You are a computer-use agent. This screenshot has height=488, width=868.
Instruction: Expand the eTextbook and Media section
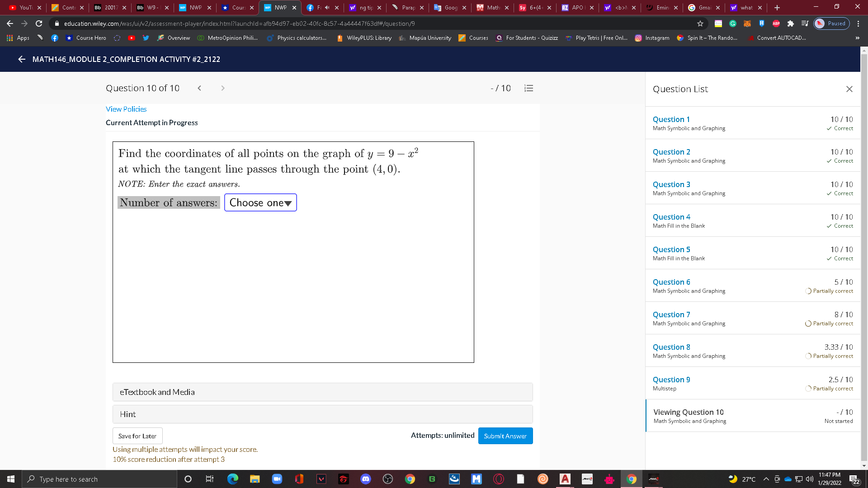click(322, 392)
